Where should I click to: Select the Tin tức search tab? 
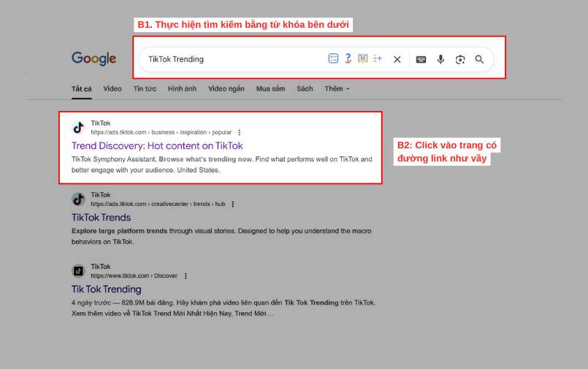click(x=145, y=89)
